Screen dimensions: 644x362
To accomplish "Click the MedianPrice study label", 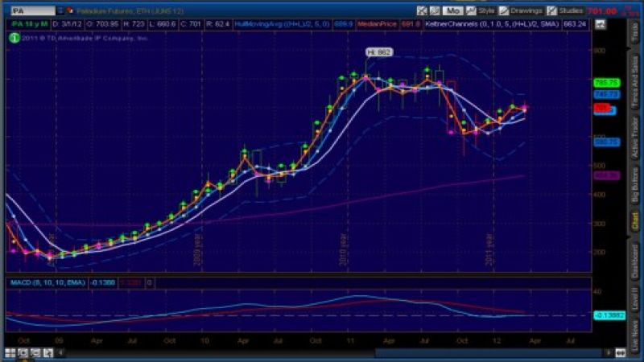I will tap(377, 24).
